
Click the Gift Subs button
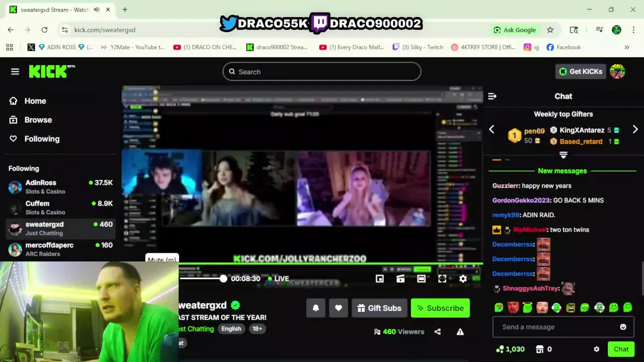379,308
